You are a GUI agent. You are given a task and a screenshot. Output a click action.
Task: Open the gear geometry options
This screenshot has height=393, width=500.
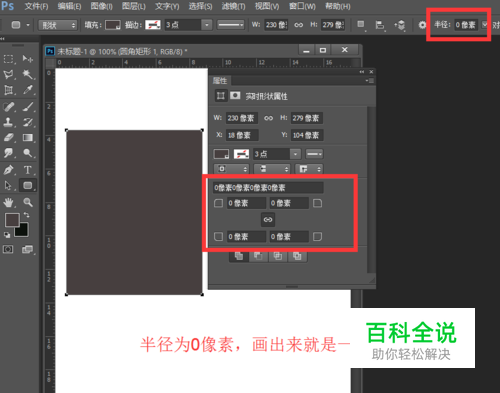pyautogui.click(x=422, y=25)
